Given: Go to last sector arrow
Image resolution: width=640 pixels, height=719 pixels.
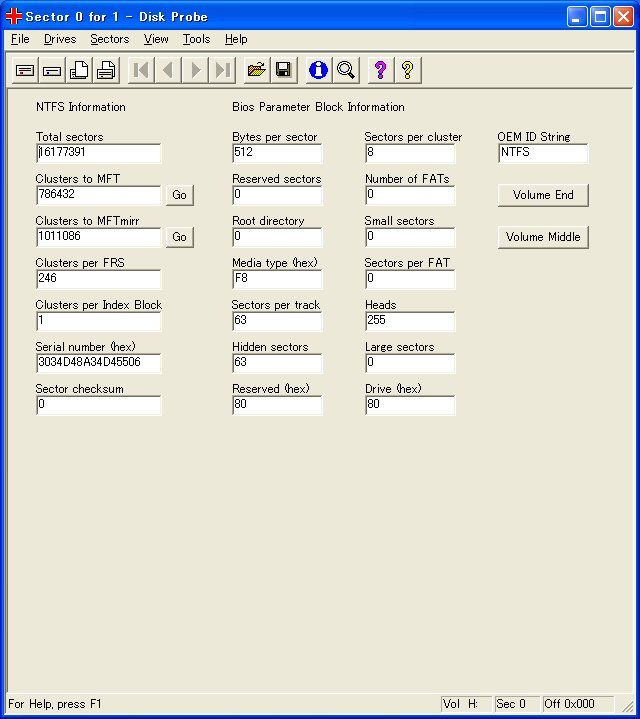Looking at the screenshot, I should click(222, 71).
